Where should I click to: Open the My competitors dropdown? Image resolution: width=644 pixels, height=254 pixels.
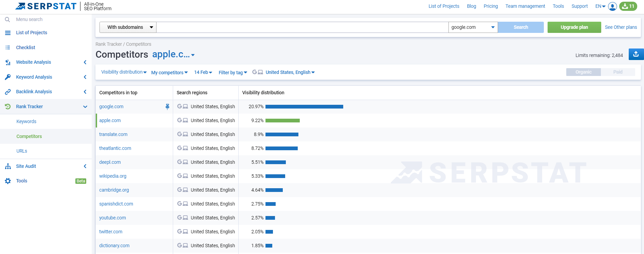click(169, 73)
